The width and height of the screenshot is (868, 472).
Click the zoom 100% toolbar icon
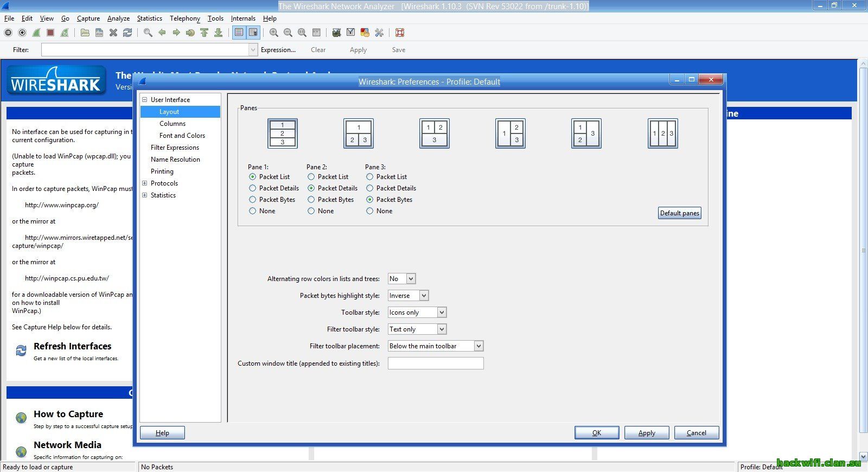coord(302,33)
